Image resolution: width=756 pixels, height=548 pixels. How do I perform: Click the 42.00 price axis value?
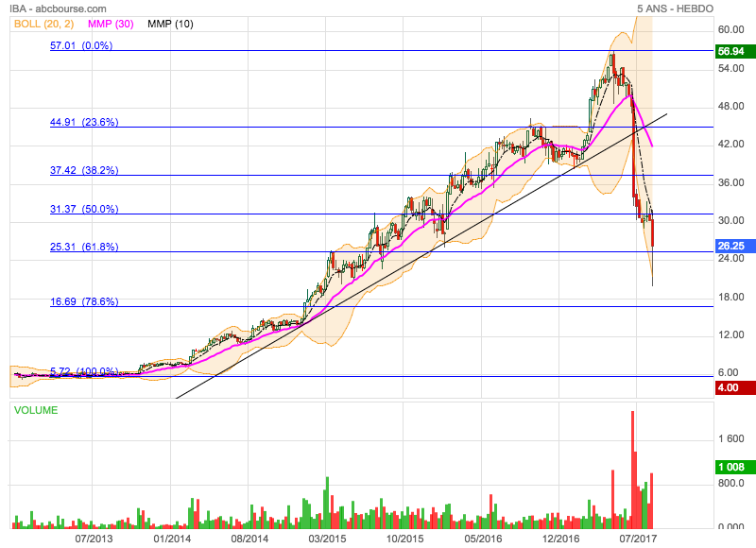coord(730,145)
